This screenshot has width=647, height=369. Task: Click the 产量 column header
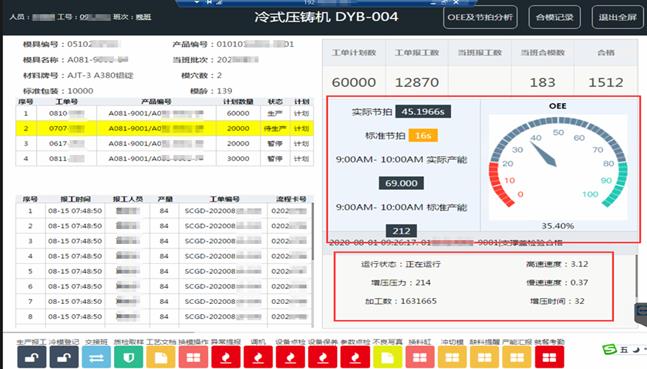[165, 199]
